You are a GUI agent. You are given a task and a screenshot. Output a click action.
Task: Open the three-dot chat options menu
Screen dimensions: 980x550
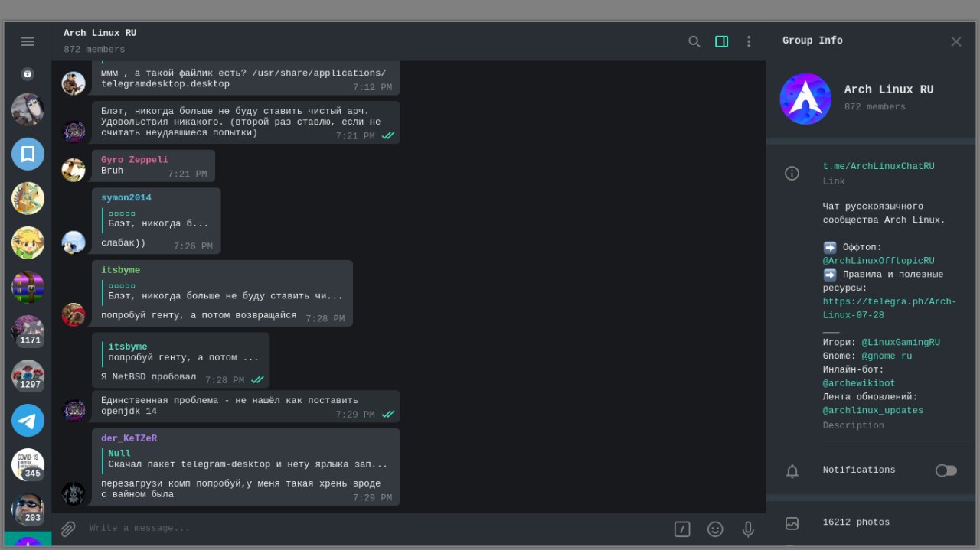pos(749,41)
